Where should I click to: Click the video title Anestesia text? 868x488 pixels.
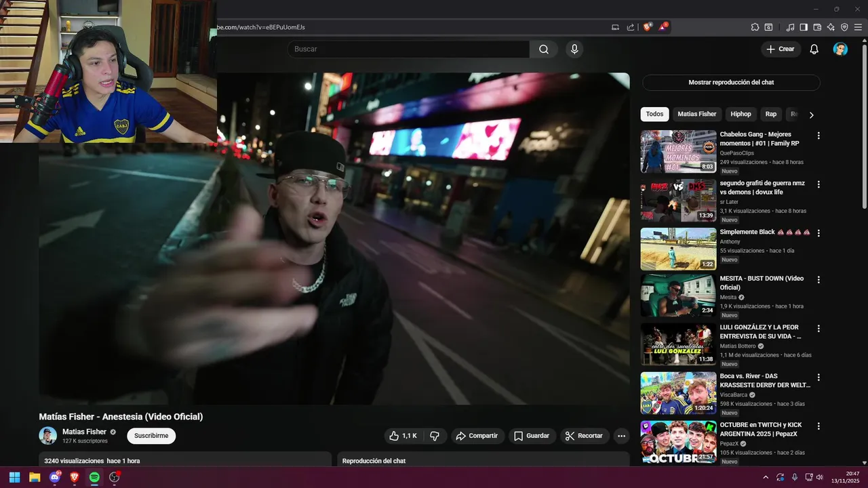tap(121, 417)
